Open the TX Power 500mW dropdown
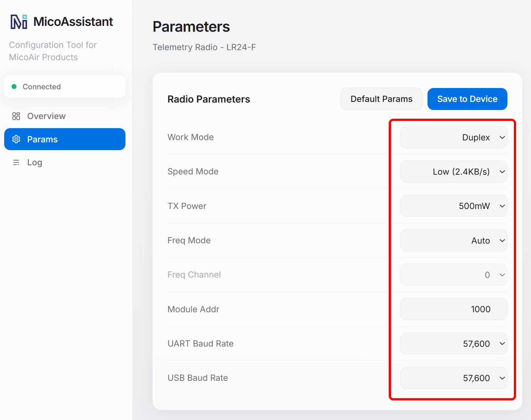531x420 pixels. [454, 206]
